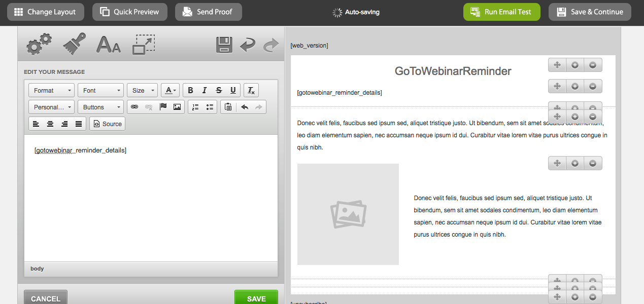Image resolution: width=644 pixels, height=304 pixels.
Task: Add block next to image-text block
Action: pyautogui.click(x=575, y=163)
